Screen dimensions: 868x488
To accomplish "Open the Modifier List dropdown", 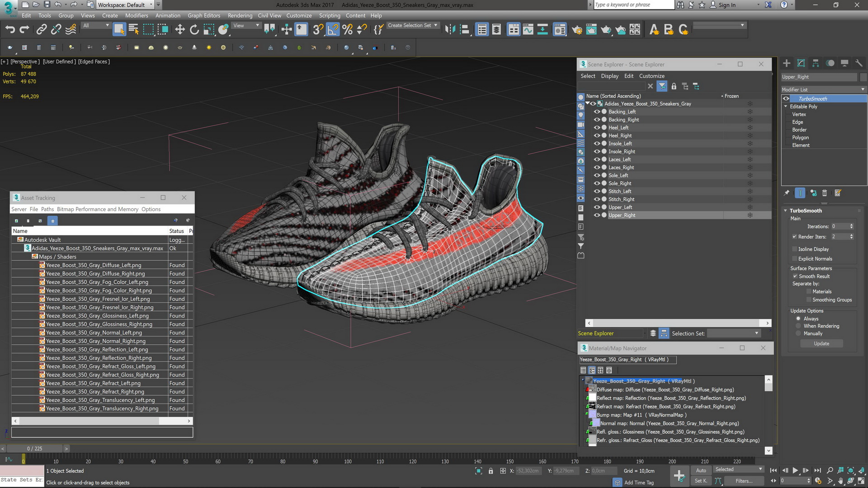I will [824, 89].
